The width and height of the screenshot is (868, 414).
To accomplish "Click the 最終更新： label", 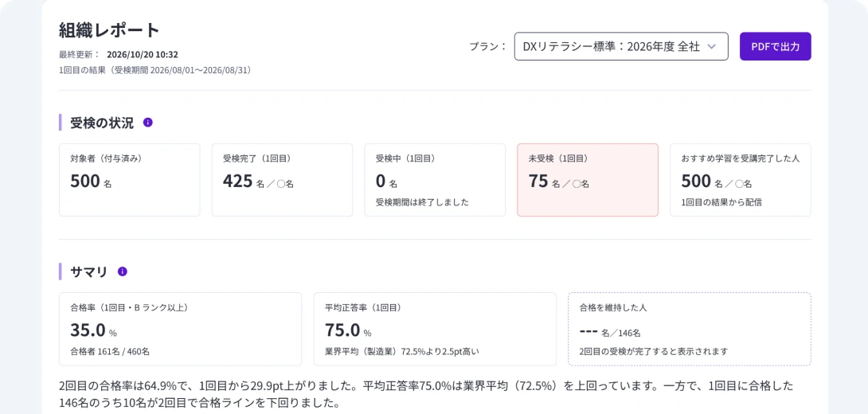I will 79,55.
